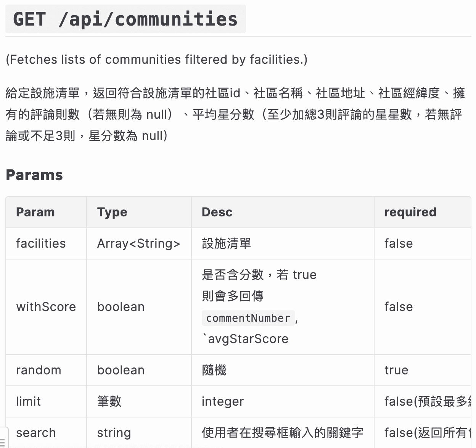
Task: Click the integer description cell
Action: [x=223, y=401]
